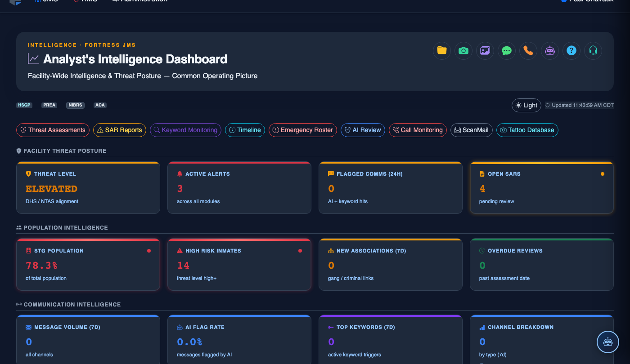
Task: Open the purple robot icon in header
Action: point(550,51)
